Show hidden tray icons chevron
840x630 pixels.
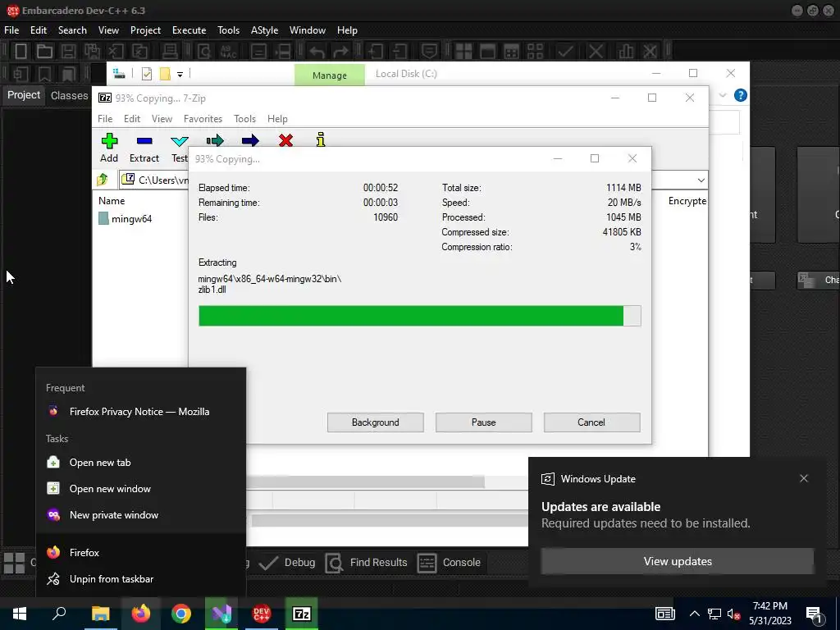coord(694,614)
